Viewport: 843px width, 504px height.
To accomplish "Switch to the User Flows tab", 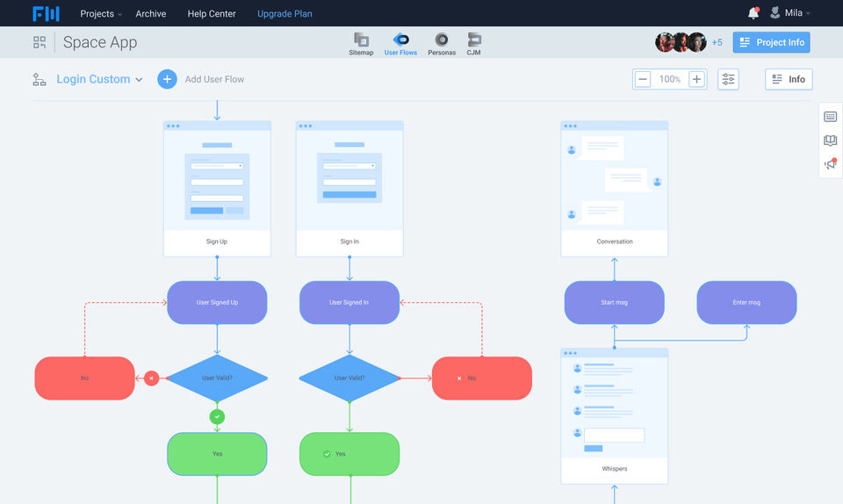I will (400, 44).
